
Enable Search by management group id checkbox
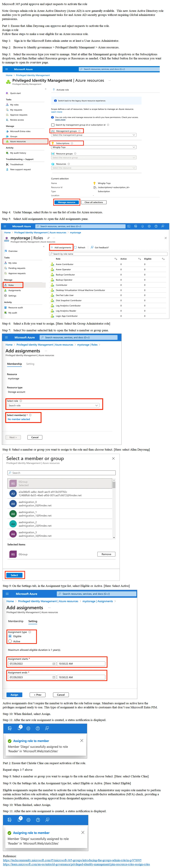pos(53,125)
